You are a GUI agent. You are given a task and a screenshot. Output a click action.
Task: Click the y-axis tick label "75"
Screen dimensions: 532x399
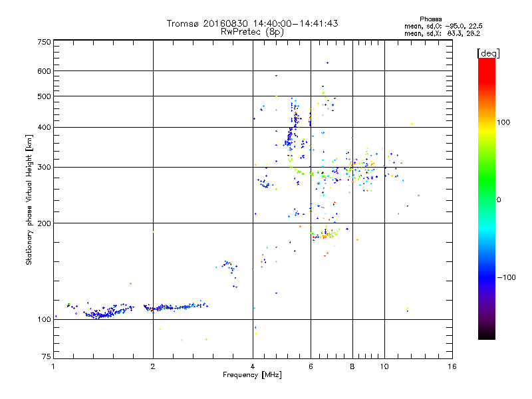coord(47,356)
